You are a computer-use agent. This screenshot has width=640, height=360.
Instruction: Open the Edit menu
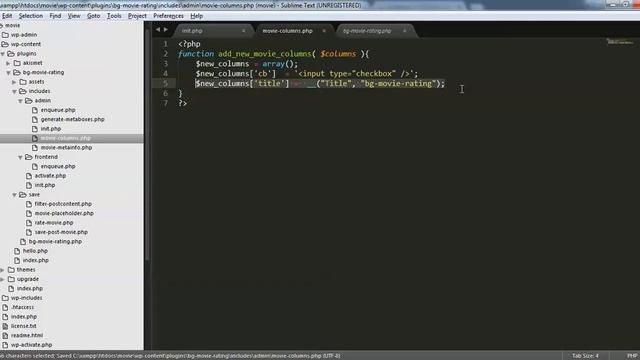pyautogui.click(x=7, y=16)
